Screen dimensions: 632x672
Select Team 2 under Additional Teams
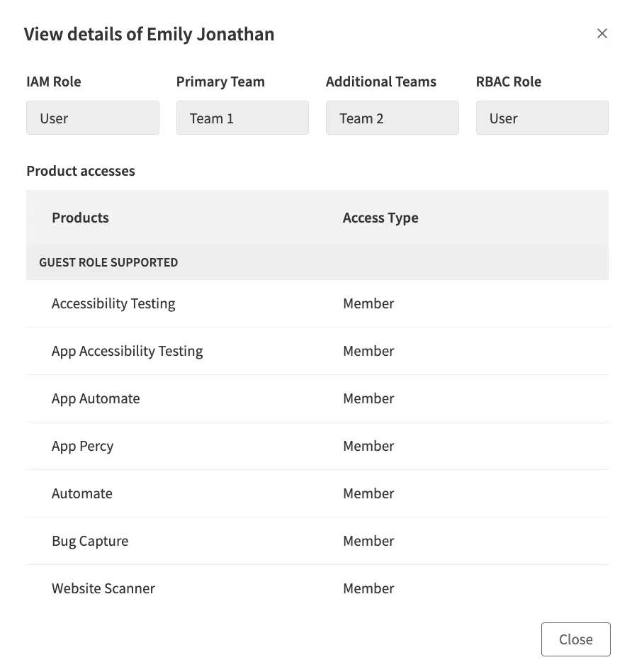click(392, 118)
